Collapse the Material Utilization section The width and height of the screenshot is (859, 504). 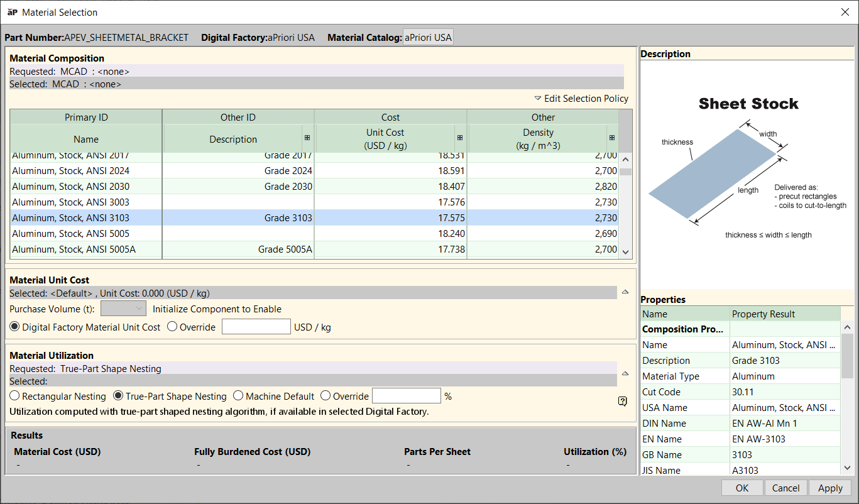(625, 373)
